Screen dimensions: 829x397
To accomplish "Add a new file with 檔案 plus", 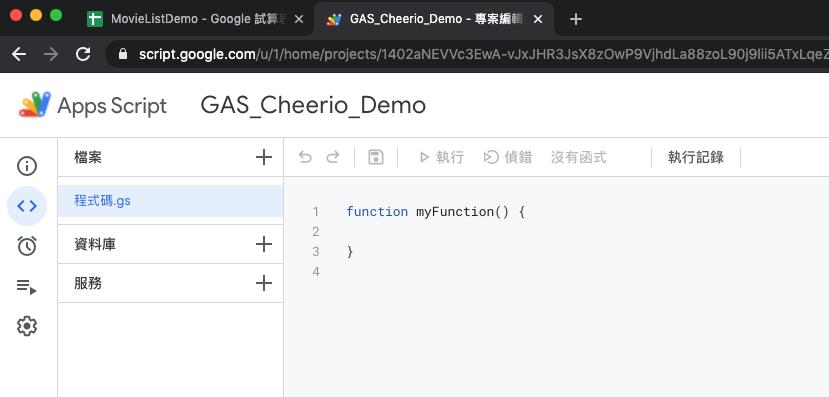I will (263, 157).
